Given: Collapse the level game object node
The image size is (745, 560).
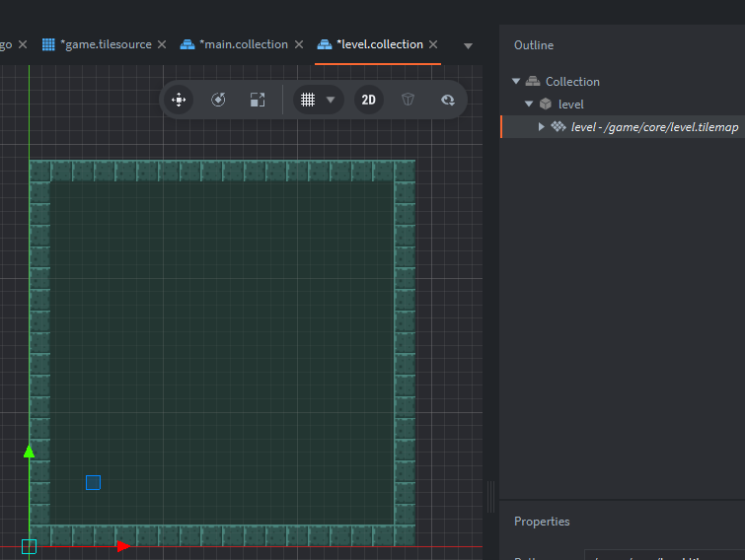Looking at the screenshot, I should (529, 105).
